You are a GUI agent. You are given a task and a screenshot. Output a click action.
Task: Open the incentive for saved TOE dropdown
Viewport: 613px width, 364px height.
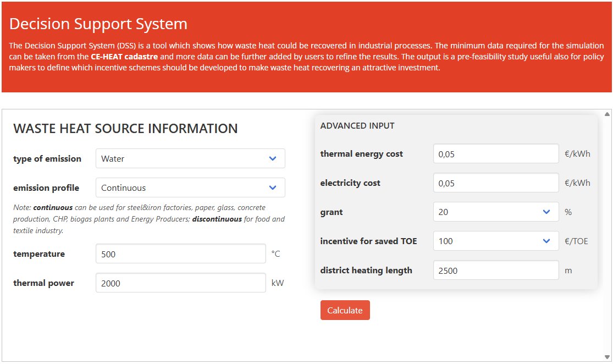pyautogui.click(x=495, y=241)
